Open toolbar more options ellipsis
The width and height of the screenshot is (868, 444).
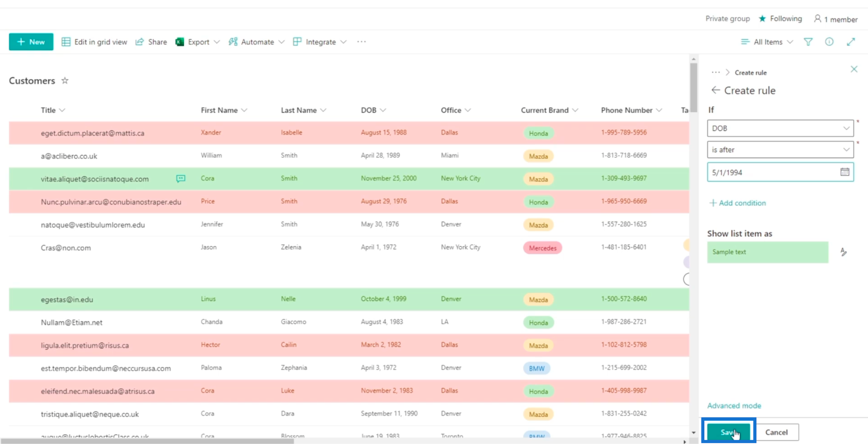[x=361, y=42]
